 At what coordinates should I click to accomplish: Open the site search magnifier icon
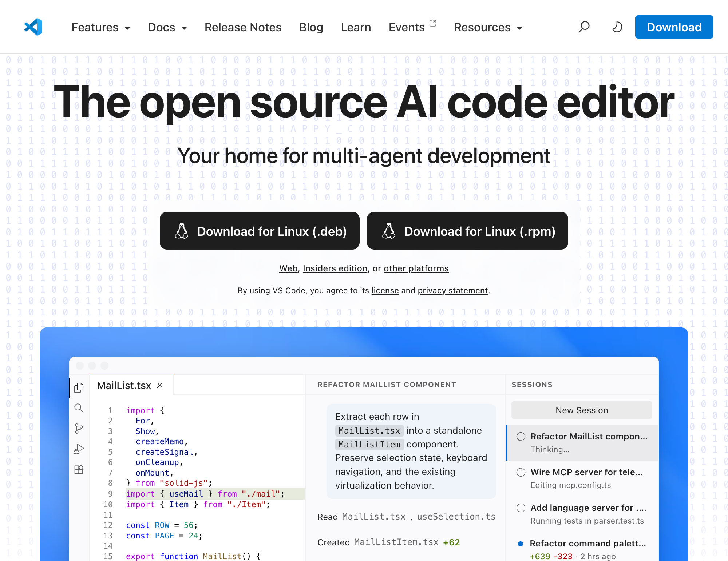point(584,27)
